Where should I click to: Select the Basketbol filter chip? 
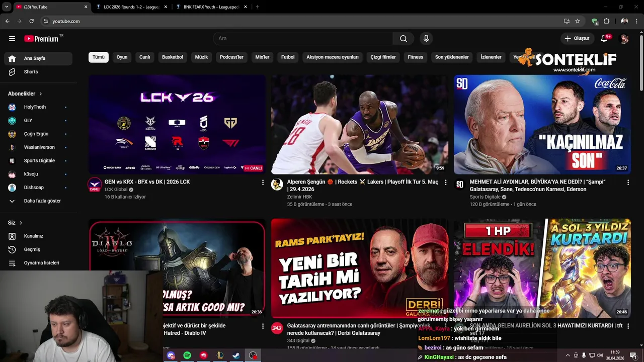click(173, 57)
